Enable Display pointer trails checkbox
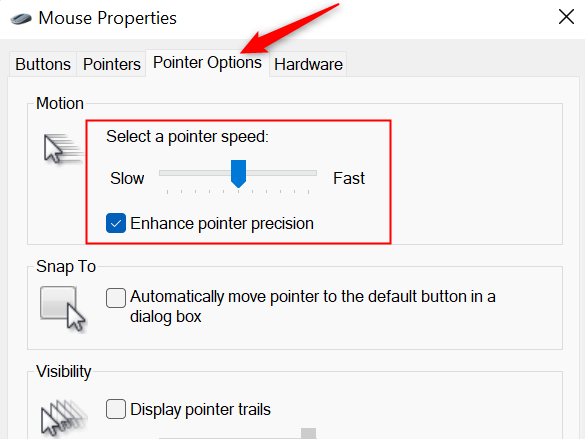 116,409
